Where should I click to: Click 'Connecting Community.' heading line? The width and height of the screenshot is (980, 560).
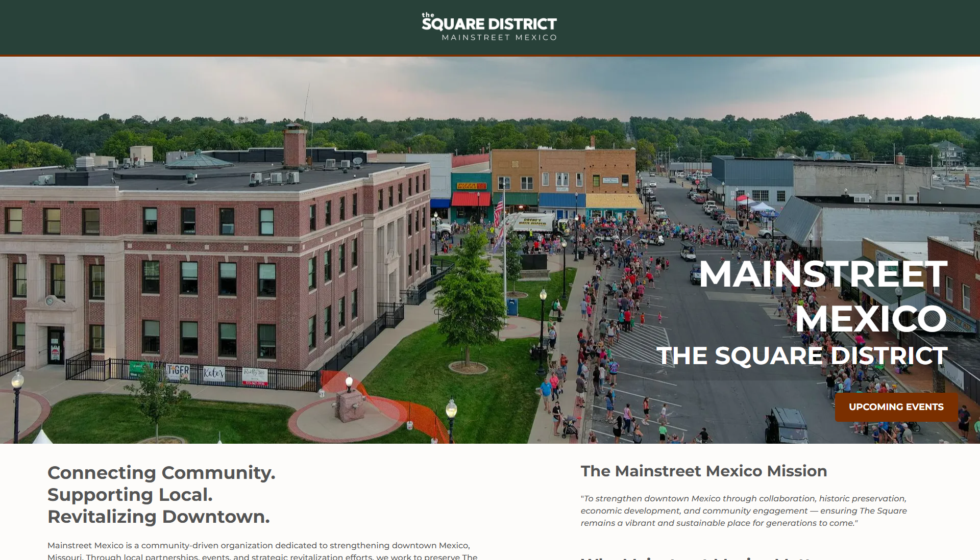tap(161, 473)
